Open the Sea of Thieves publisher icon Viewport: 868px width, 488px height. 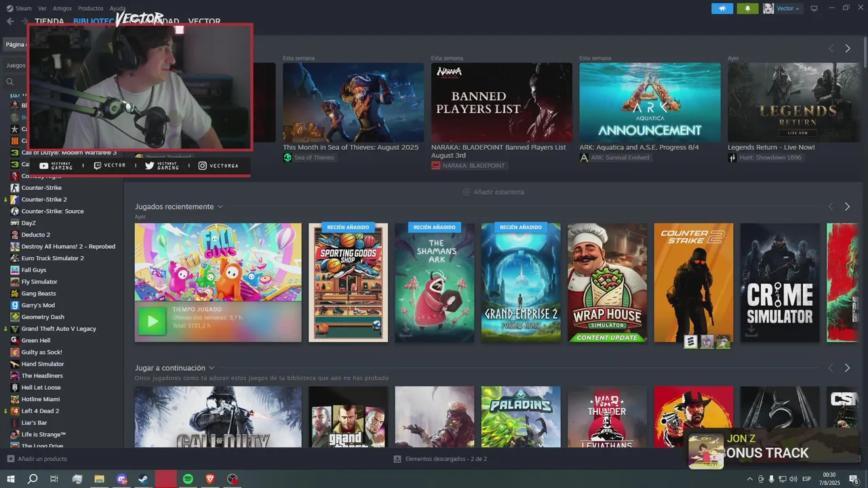(288, 157)
